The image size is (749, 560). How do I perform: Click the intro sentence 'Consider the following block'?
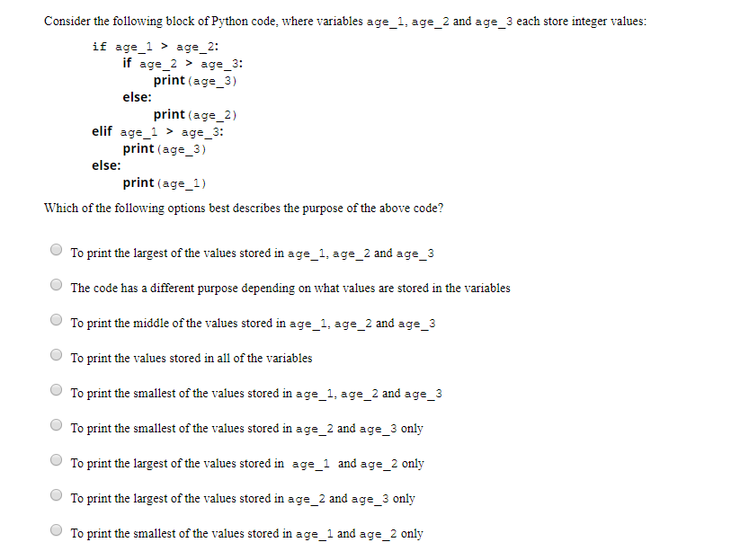(x=345, y=22)
